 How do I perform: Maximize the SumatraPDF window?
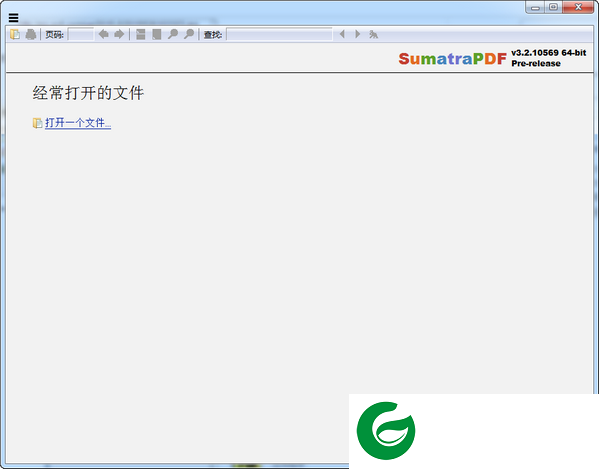pyautogui.click(x=554, y=7)
